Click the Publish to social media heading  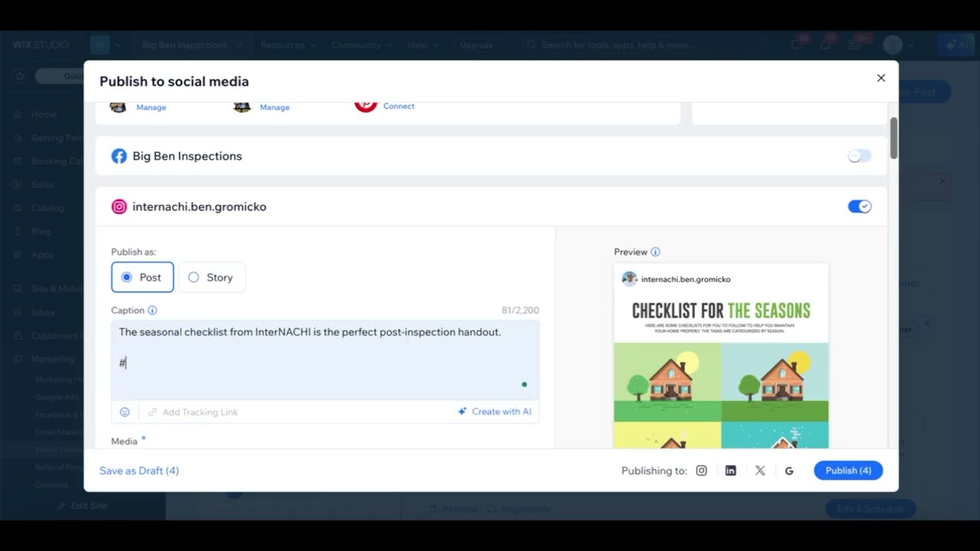(174, 81)
